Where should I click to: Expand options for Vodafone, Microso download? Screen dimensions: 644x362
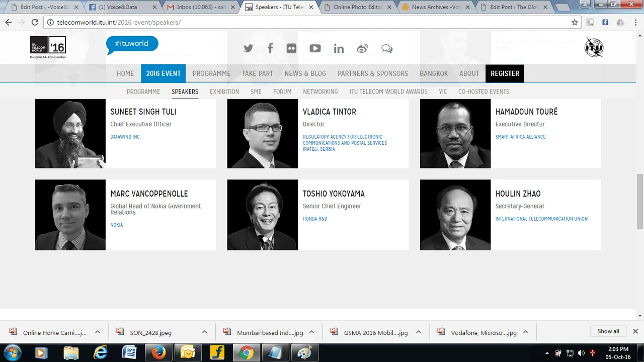coord(525,332)
